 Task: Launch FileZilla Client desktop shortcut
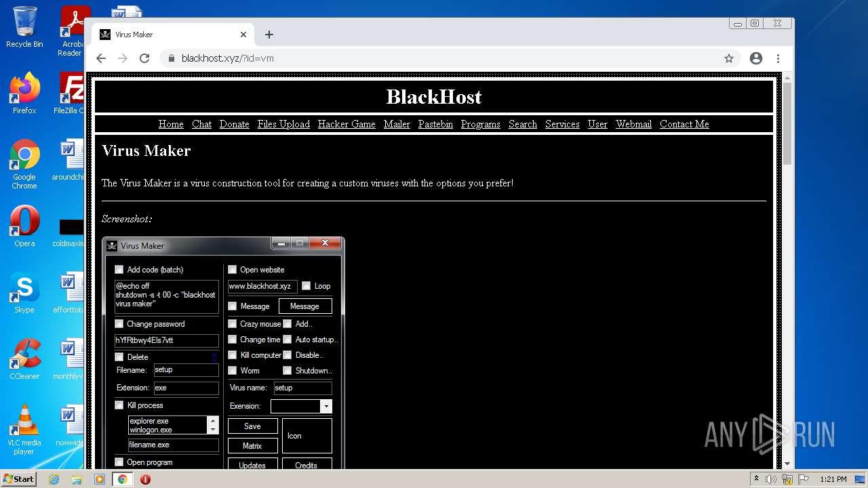tap(70, 93)
